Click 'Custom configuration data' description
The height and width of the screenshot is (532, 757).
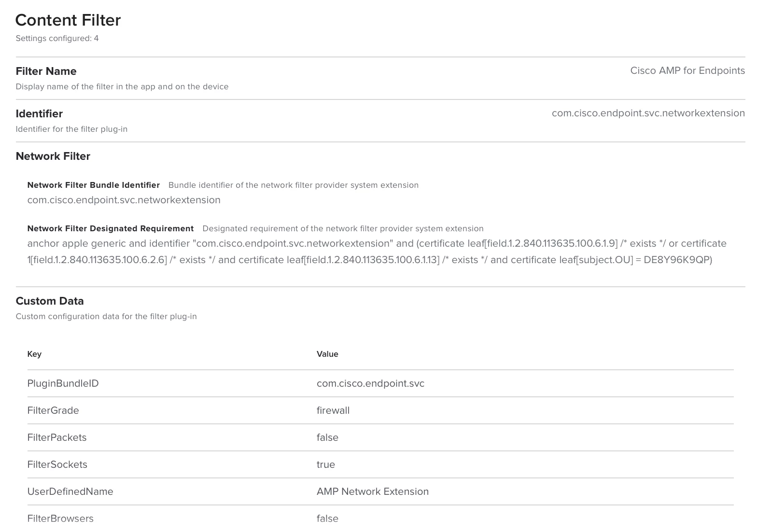(106, 316)
